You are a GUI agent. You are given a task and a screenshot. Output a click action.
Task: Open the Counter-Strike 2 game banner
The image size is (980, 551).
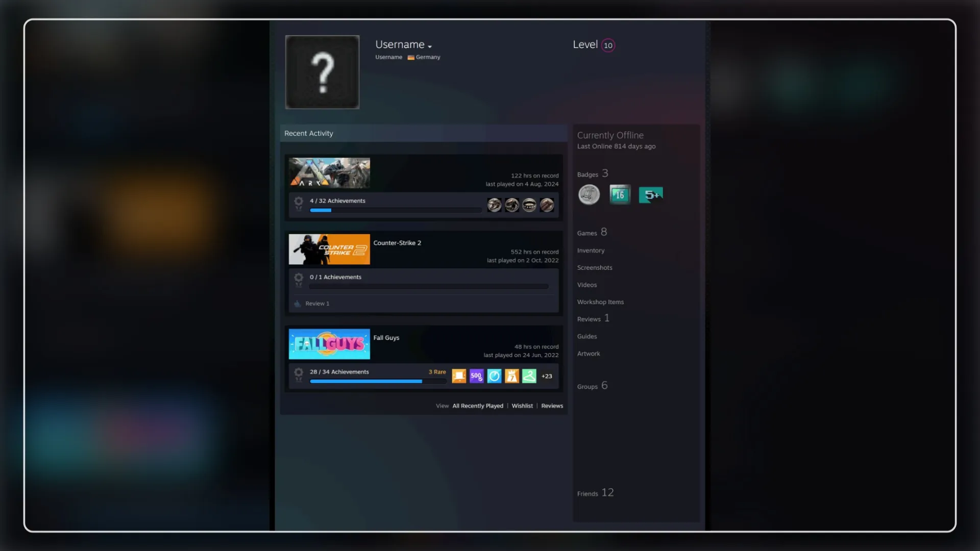[329, 249]
